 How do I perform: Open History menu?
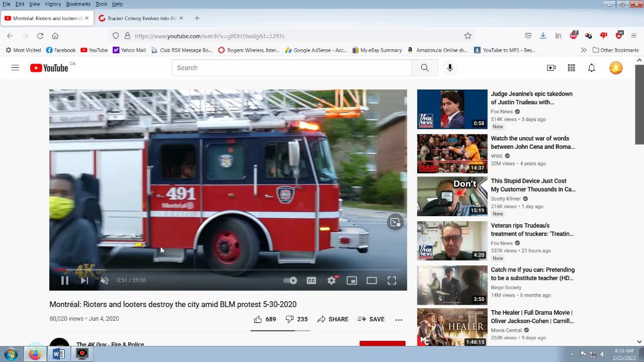(x=53, y=4)
